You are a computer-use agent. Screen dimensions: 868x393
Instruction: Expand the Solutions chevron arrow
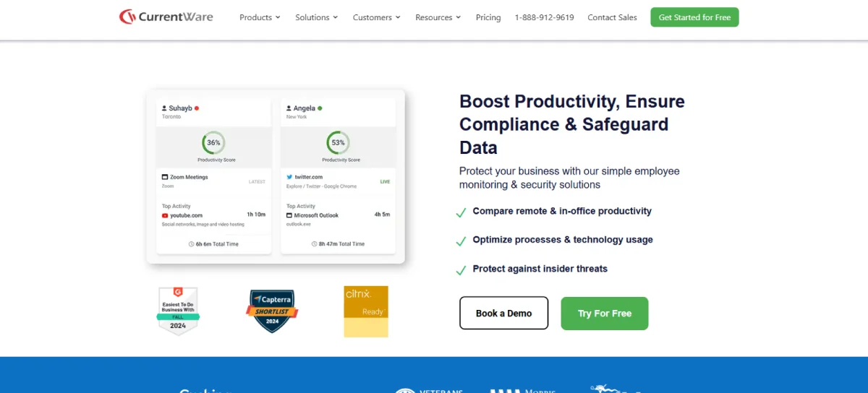(x=335, y=17)
